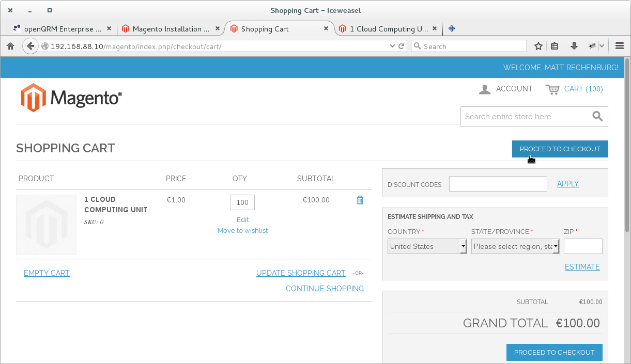This screenshot has width=631, height=364.
Task: Click the top Proceed to Checkout button
Action: (x=560, y=149)
